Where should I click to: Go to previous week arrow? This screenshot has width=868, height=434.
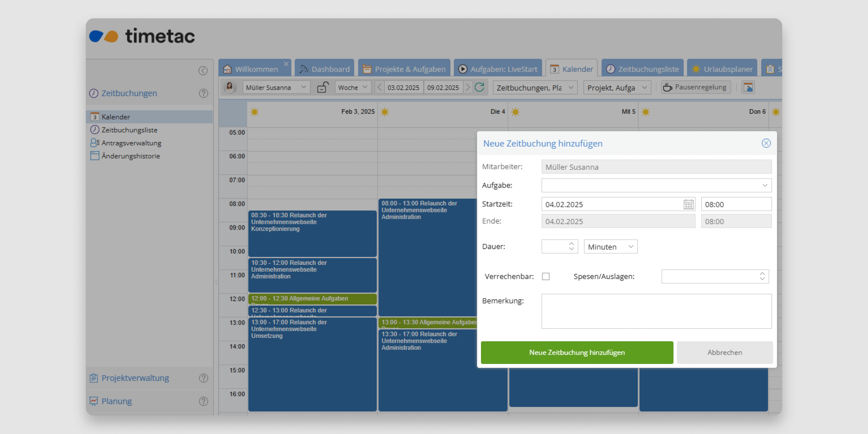pos(379,87)
